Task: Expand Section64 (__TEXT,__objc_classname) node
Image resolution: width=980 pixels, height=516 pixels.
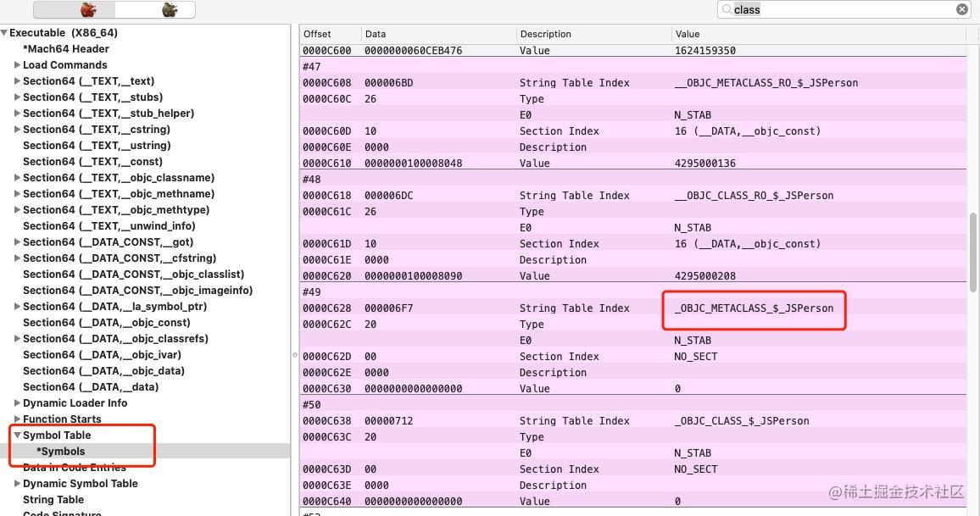Action: coord(18,177)
